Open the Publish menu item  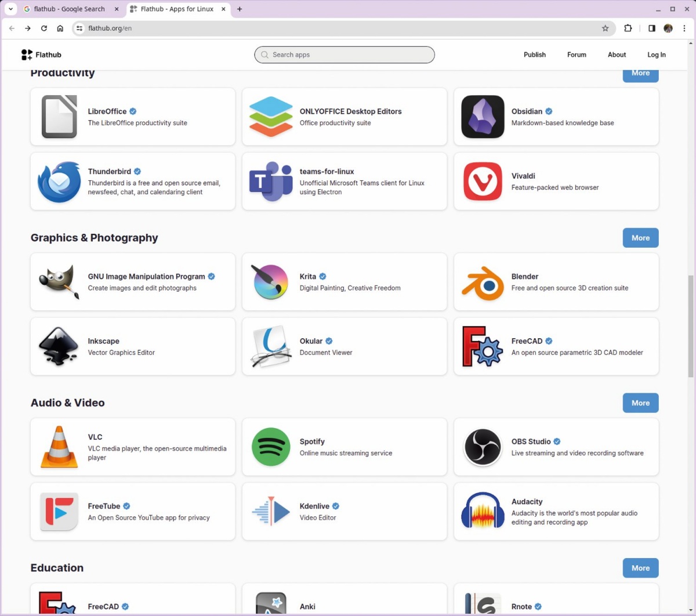point(535,55)
